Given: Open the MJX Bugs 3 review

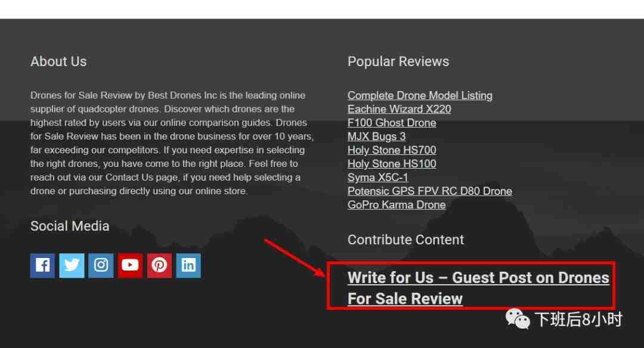Looking at the screenshot, I should [376, 136].
